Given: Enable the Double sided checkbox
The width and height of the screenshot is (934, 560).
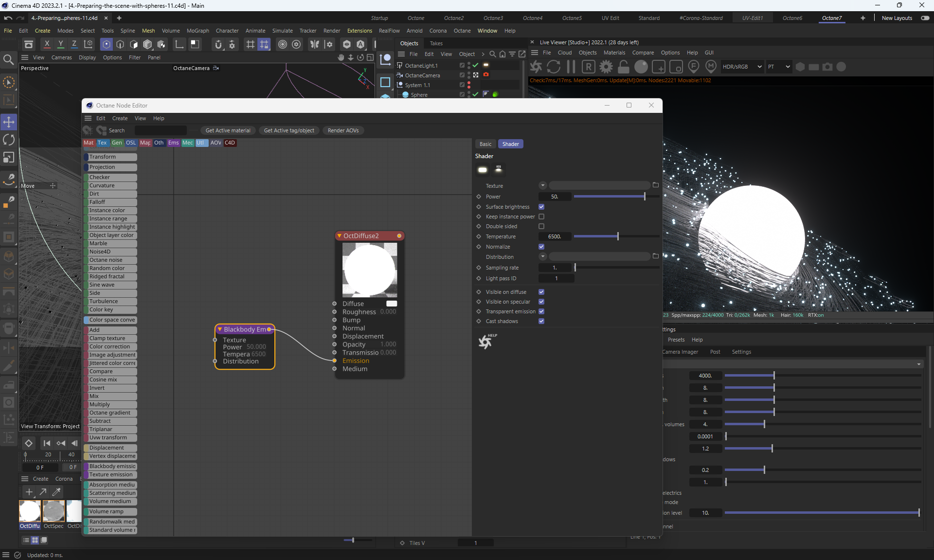Looking at the screenshot, I should click(x=541, y=226).
